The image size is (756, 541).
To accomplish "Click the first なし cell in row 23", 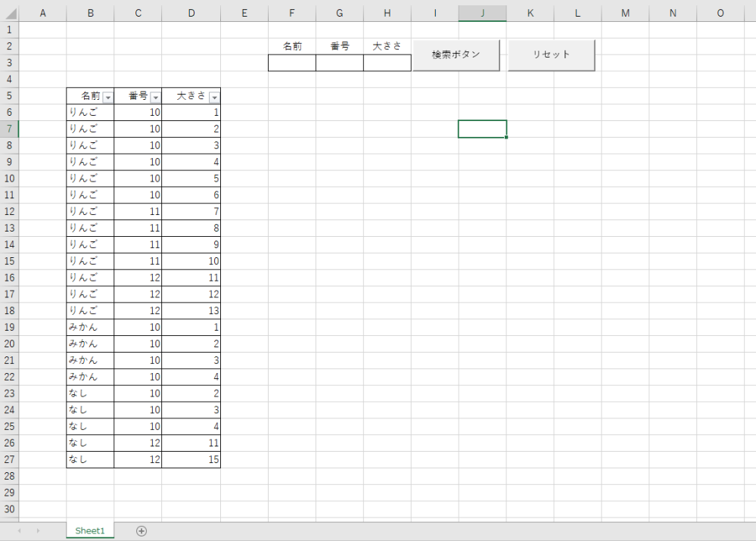I will tap(90, 393).
